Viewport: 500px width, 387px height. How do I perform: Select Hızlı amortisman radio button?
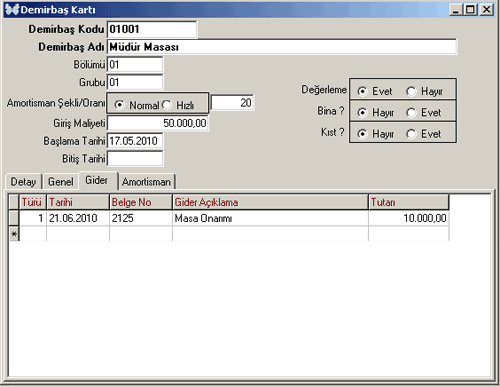point(167,105)
